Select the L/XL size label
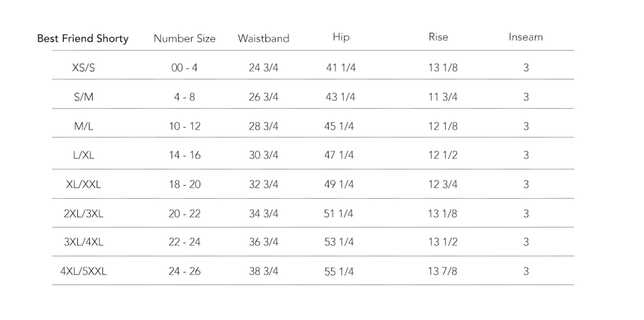This screenshot has height=320, width=644. coord(83,155)
